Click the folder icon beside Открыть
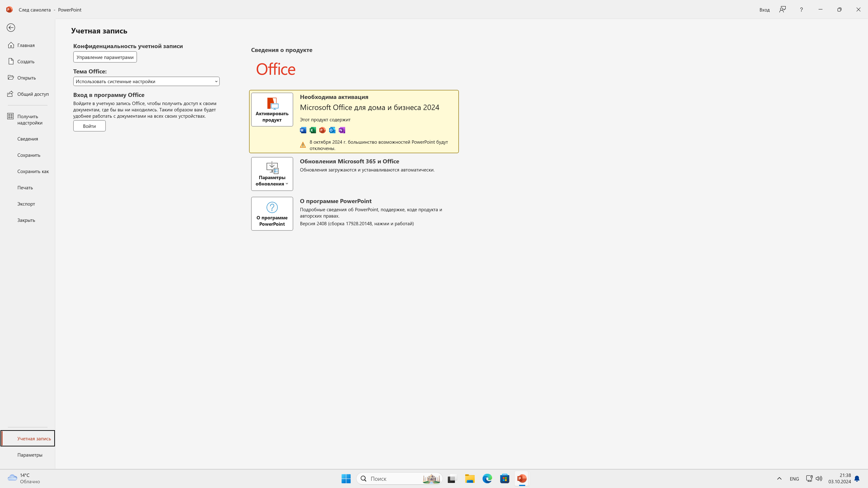The height and width of the screenshot is (488, 868). 11,77
